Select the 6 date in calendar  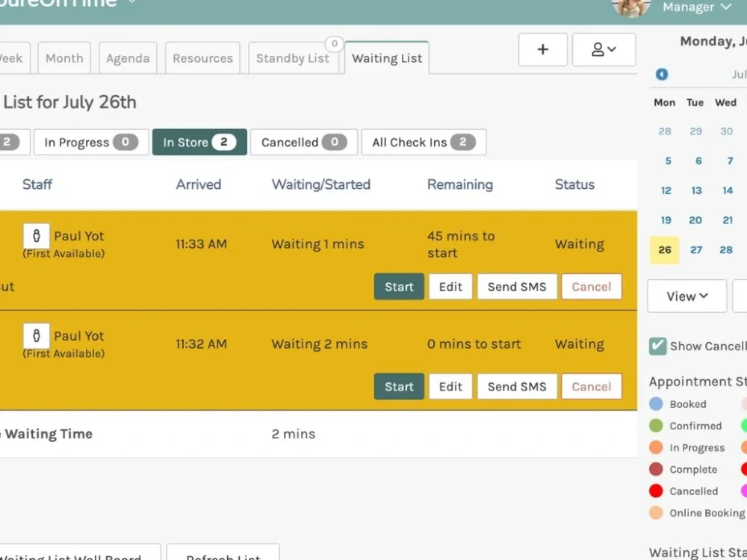click(698, 161)
